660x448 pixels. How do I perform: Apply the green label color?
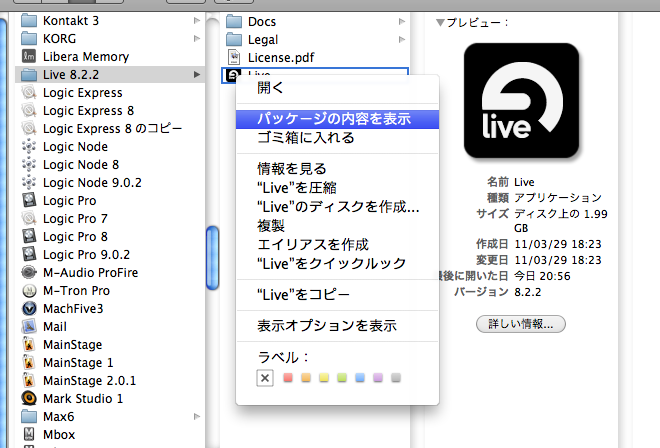point(342,377)
